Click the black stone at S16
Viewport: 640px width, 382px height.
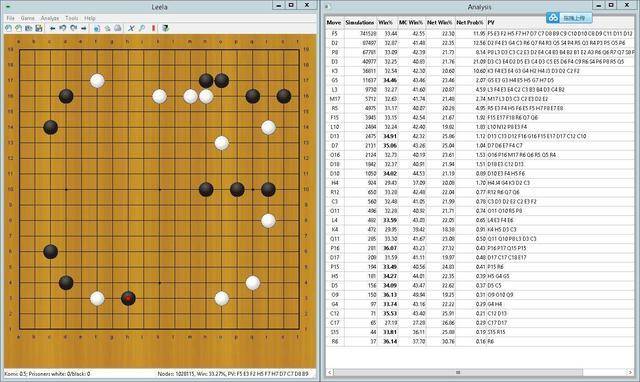pyautogui.click(x=284, y=96)
